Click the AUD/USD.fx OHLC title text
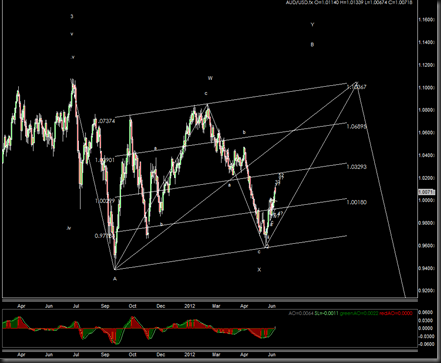 (349, 2)
